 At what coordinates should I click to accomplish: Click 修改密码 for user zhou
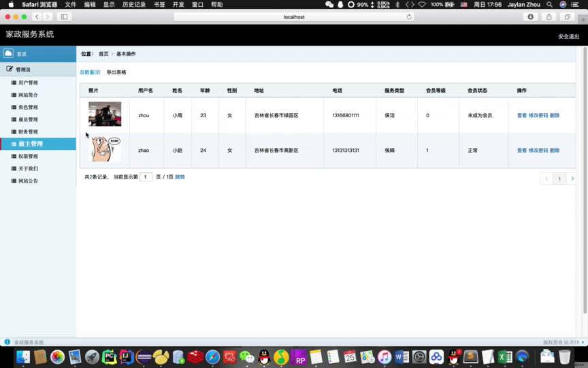pos(538,115)
